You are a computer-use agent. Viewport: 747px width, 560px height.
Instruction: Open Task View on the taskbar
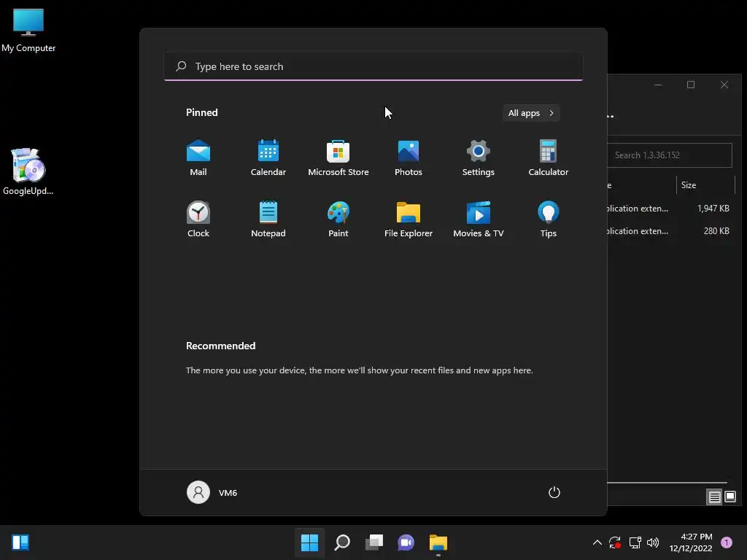point(374,542)
